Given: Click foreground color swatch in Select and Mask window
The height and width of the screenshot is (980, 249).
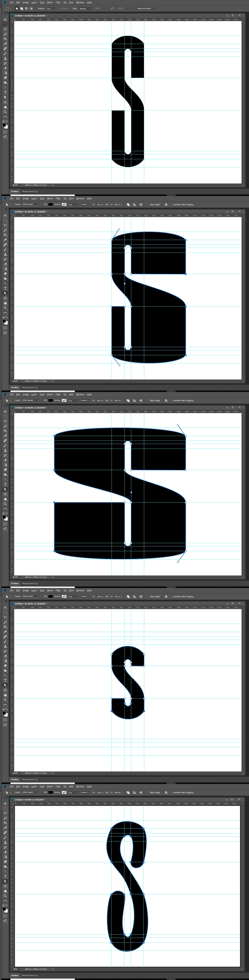Looking at the screenshot, I should (x=4, y=125).
